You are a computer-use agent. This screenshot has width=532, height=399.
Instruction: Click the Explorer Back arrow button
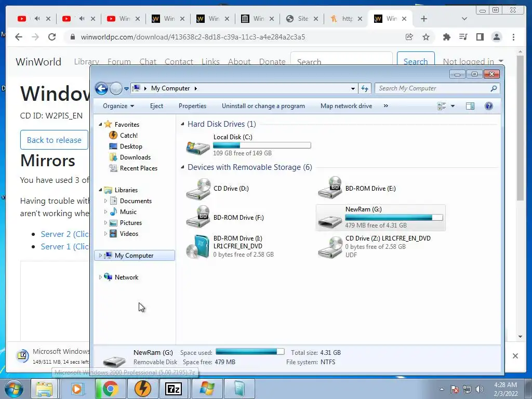101,88
